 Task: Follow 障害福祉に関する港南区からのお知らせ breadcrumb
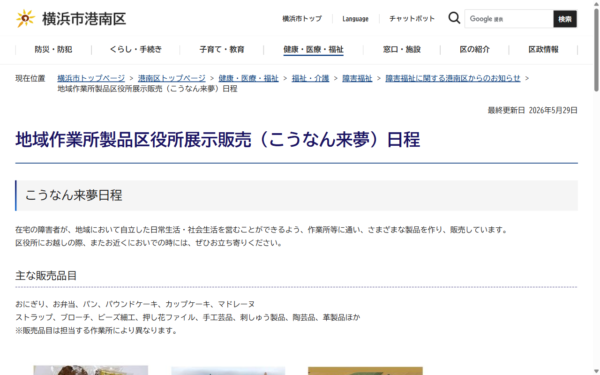[x=453, y=78]
